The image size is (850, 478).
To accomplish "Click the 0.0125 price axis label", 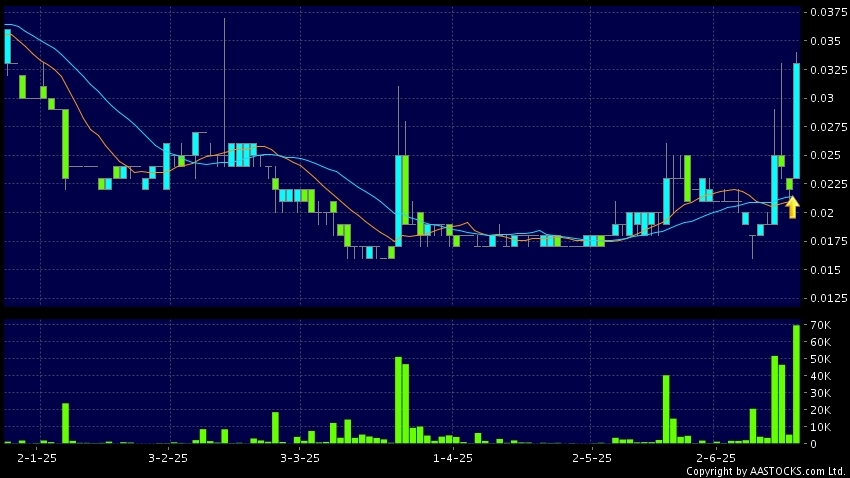I will pos(828,298).
